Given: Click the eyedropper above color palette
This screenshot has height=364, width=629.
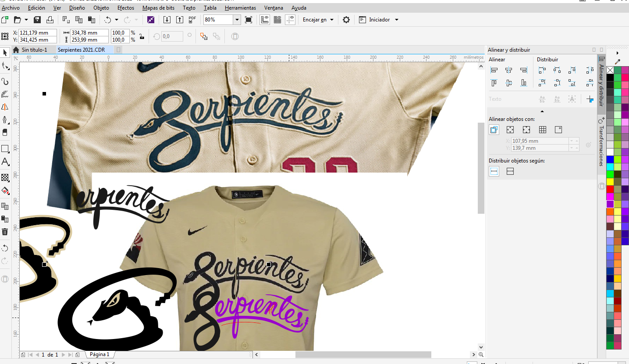Looking at the screenshot, I should click(x=618, y=61).
